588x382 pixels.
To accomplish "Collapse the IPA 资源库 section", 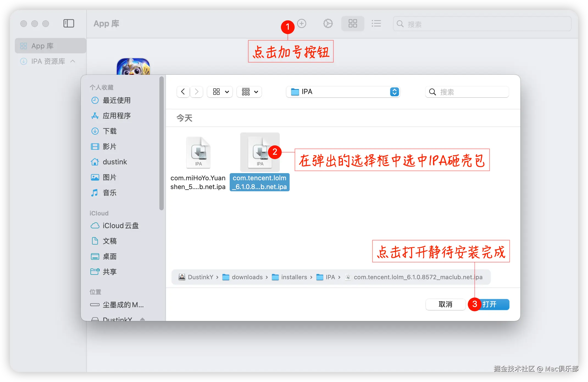I will 73,61.
